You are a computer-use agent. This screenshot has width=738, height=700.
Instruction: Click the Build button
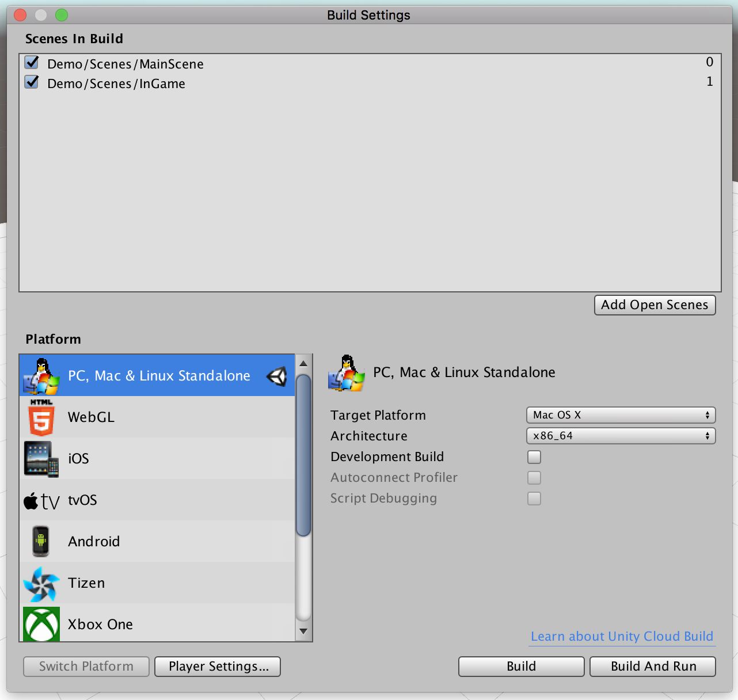522,667
